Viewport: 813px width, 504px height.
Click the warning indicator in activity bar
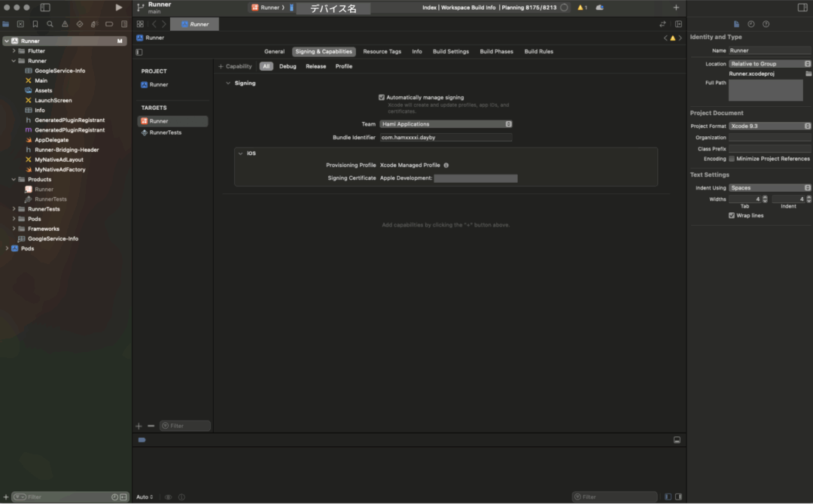click(582, 8)
